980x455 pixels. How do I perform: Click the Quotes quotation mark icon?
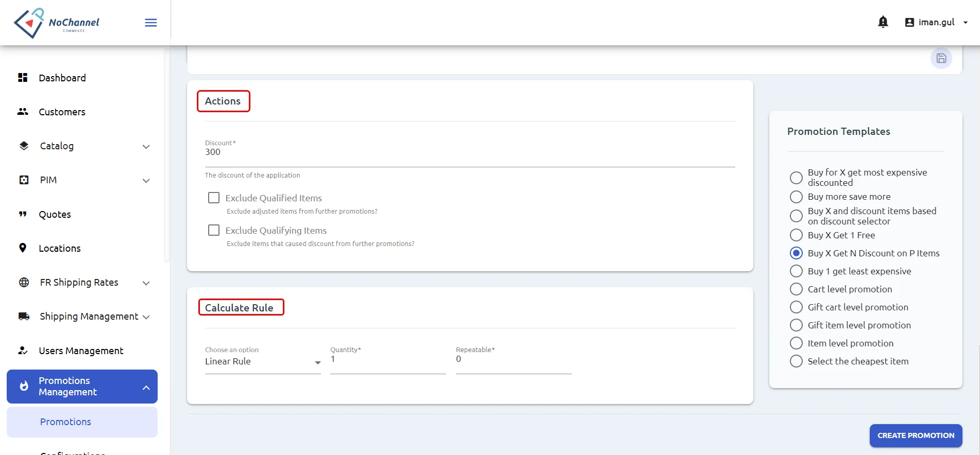click(23, 214)
